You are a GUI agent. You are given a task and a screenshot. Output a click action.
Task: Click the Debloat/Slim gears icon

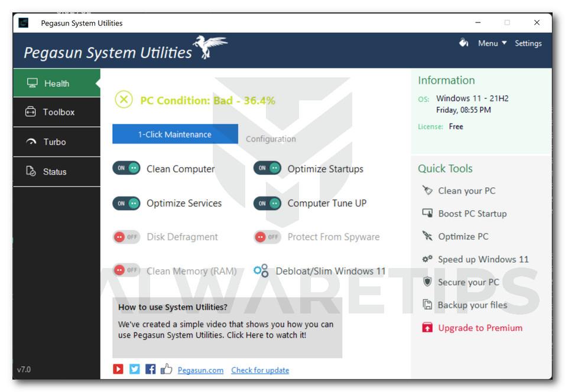click(x=261, y=271)
